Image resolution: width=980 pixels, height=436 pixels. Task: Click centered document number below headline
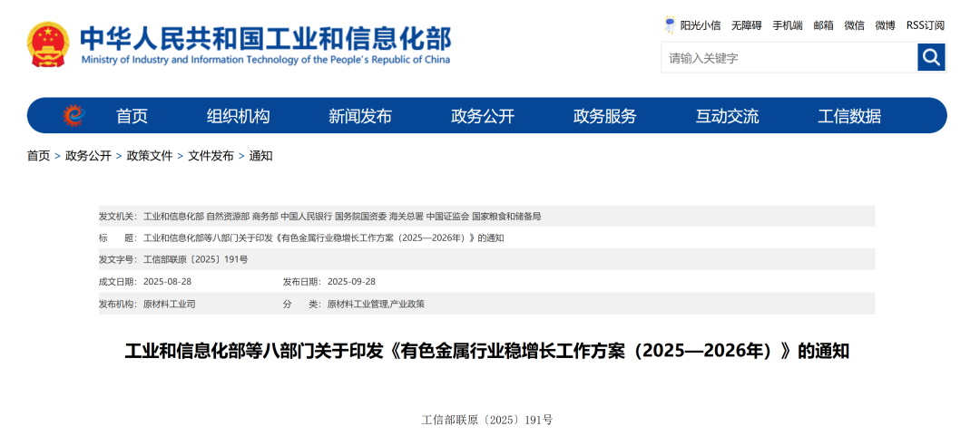[x=487, y=420]
